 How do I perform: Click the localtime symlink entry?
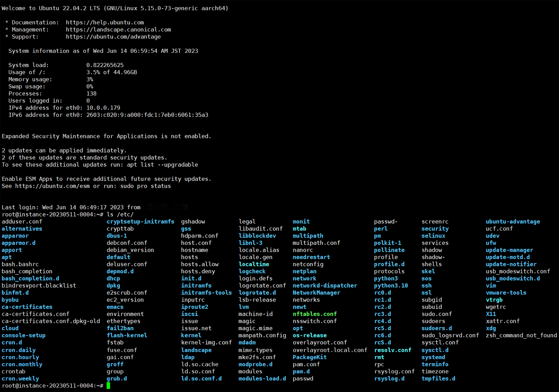tap(254, 264)
